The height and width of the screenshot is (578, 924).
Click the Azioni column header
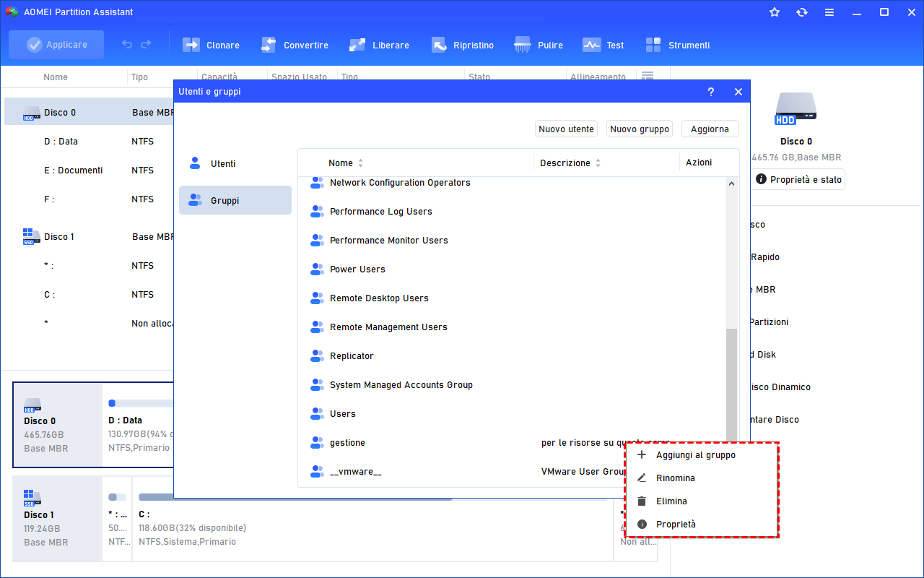(x=699, y=163)
